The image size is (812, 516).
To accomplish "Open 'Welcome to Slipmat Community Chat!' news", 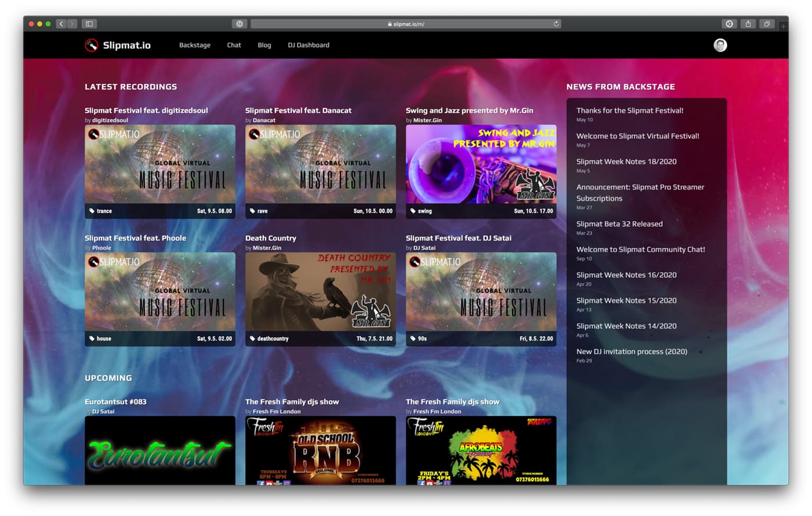I will click(641, 250).
